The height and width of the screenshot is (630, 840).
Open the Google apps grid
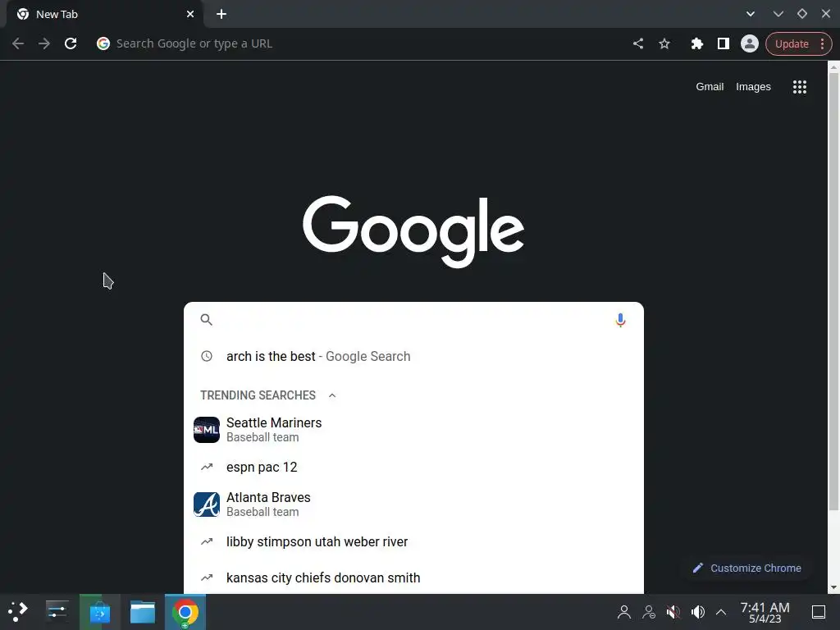(x=799, y=87)
